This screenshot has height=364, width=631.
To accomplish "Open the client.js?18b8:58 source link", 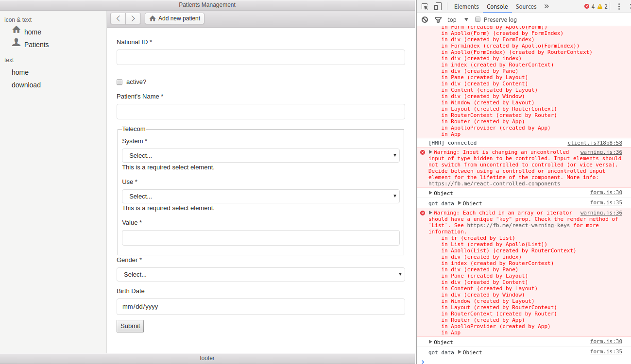I will pyautogui.click(x=595, y=143).
